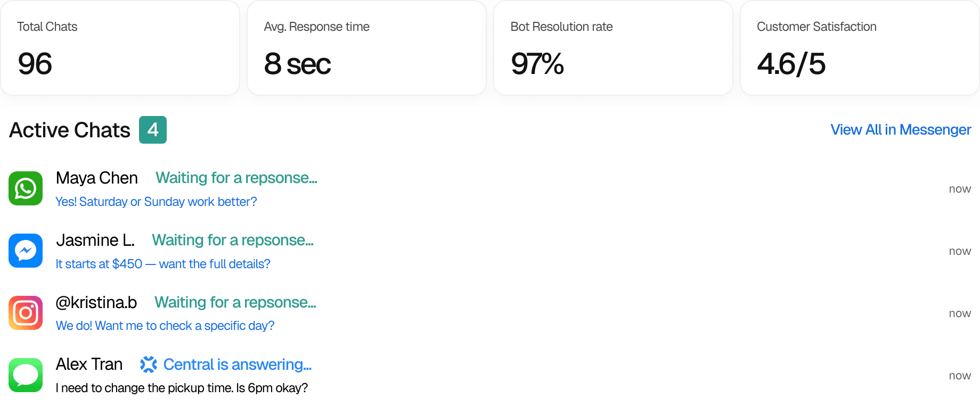Click message 'Yes! Saturday or Sunday work better?'
Screen dimensions: 980x406
click(x=156, y=202)
